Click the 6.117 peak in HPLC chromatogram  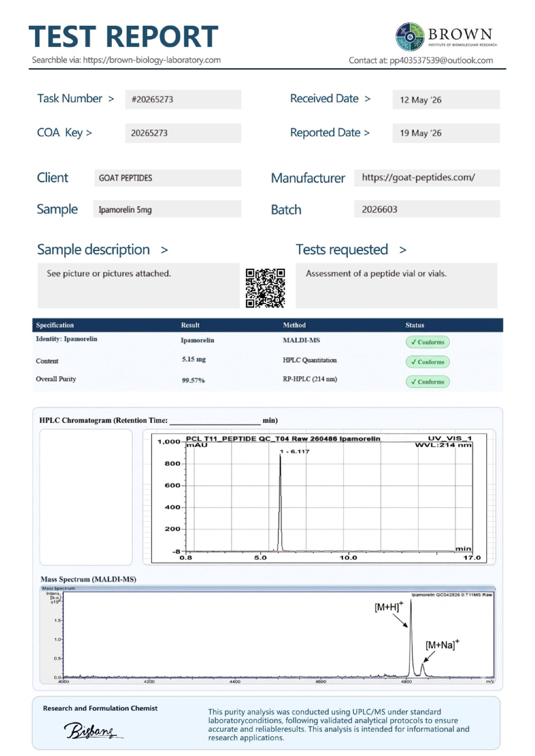point(280,501)
